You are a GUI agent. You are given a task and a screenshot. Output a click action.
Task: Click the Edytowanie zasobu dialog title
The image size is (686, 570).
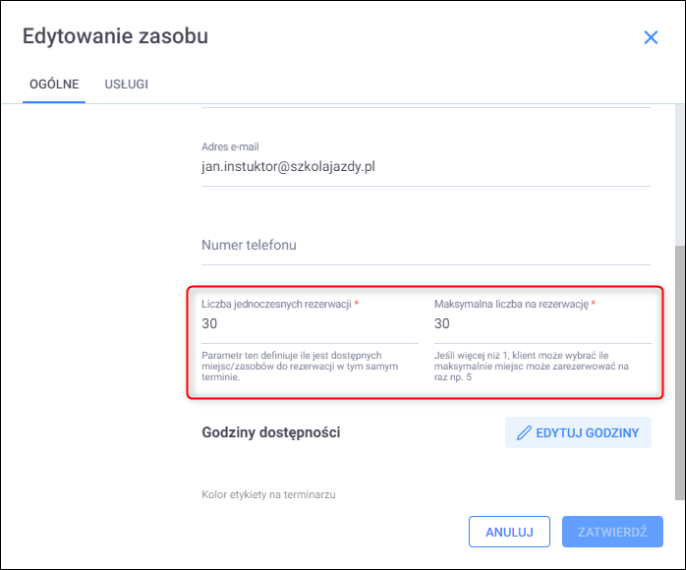pyautogui.click(x=115, y=37)
